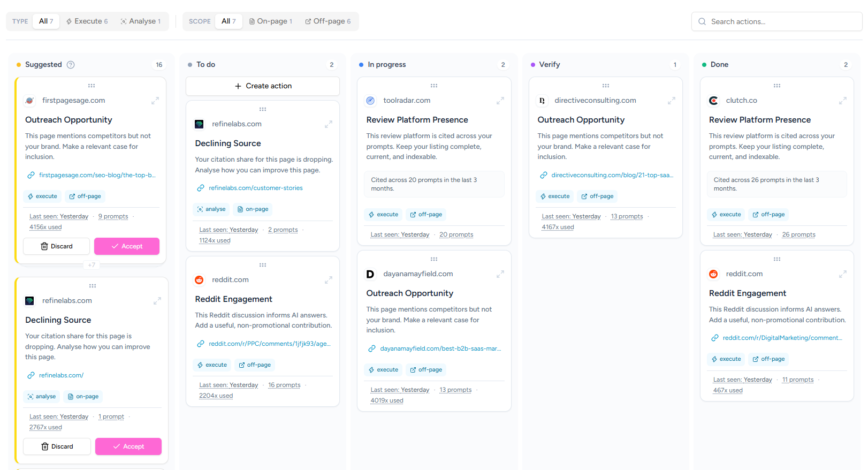Filter scope to Off-page
Image resolution: width=868 pixels, height=470 pixels.
[x=328, y=21]
